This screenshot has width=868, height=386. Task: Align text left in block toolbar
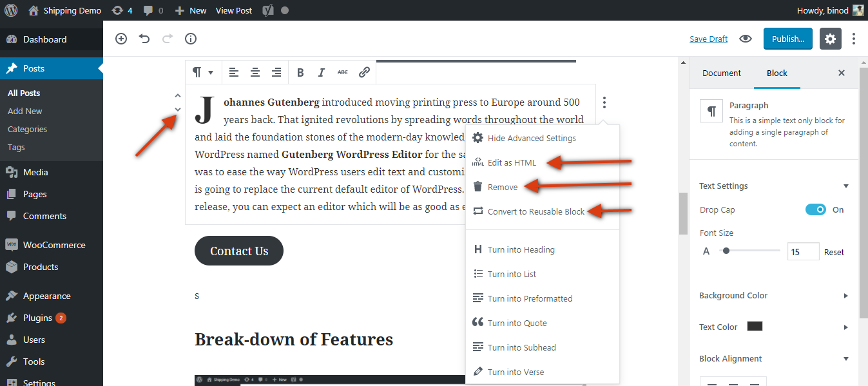[x=233, y=72]
